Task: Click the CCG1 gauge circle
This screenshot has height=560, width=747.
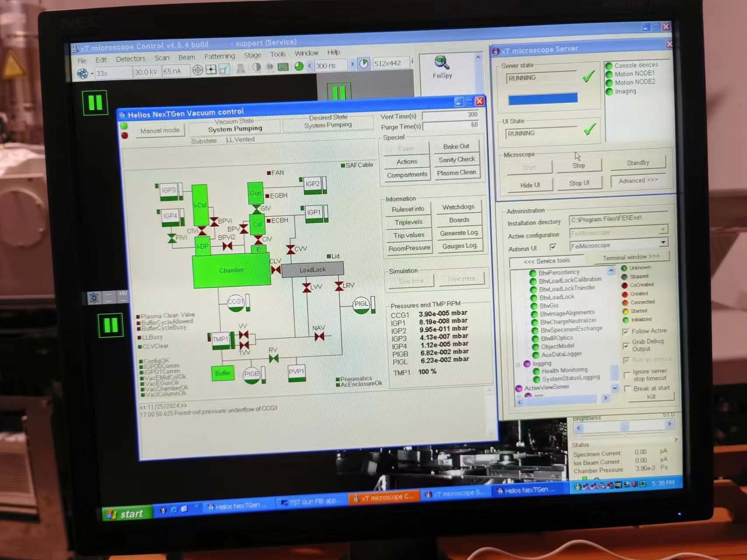Action: [236, 302]
